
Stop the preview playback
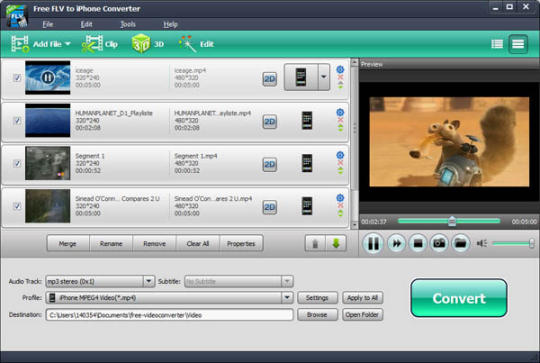(x=418, y=243)
